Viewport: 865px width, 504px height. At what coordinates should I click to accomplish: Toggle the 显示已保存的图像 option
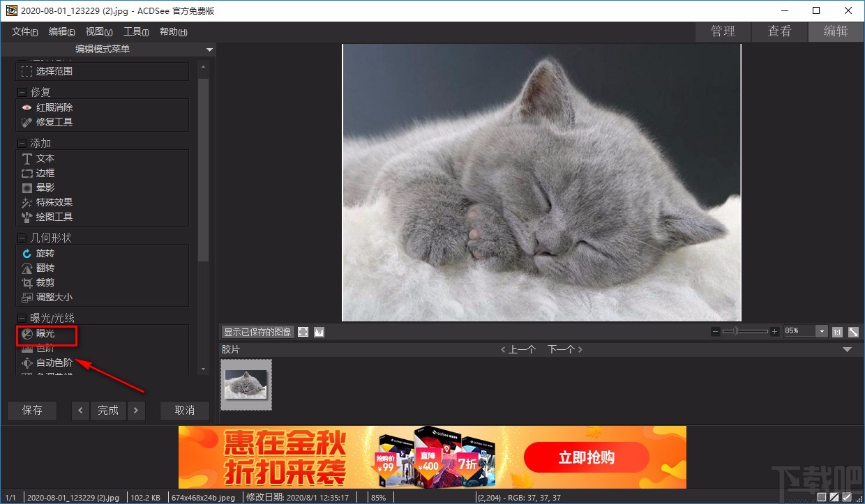[257, 332]
